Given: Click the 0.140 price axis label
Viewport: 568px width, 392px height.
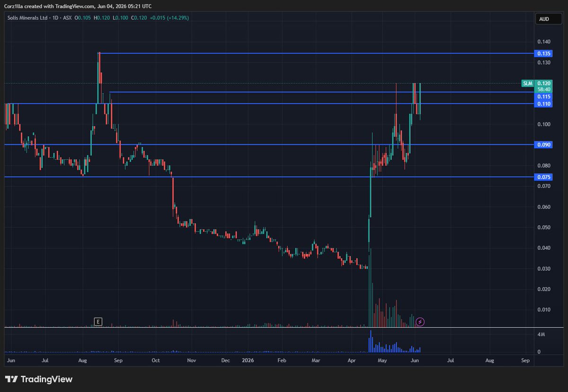Looking at the screenshot, I should (544, 42).
